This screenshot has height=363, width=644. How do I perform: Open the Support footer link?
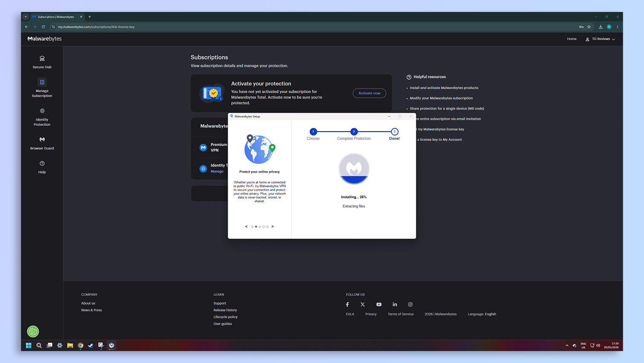tap(220, 303)
